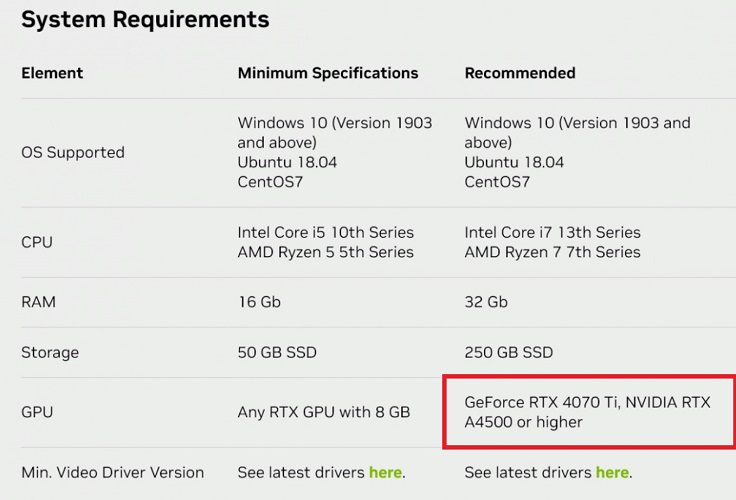The width and height of the screenshot is (736, 500).
Task: Select the OS Supported row label
Action: (x=73, y=153)
